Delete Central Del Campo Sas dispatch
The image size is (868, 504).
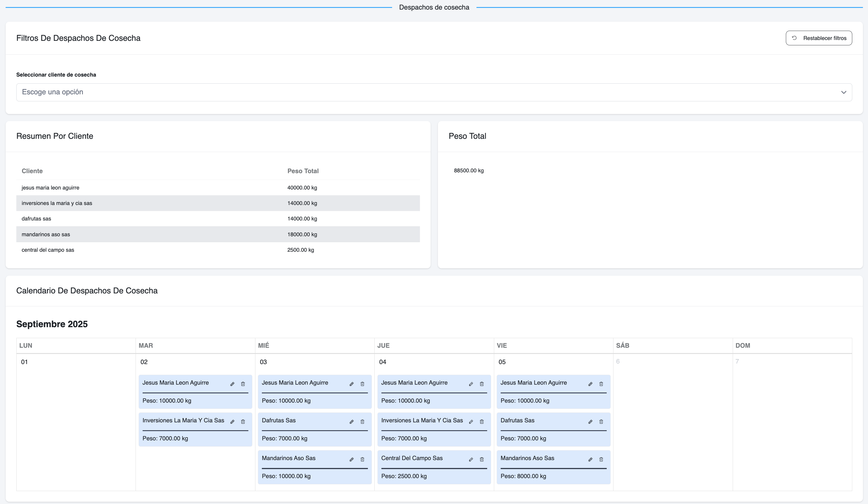pos(482,460)
